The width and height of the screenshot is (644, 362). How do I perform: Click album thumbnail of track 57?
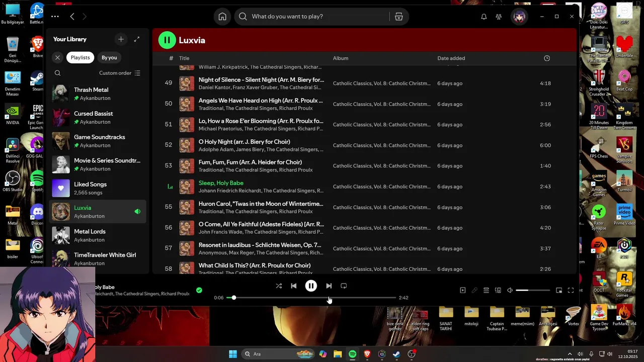187,248
